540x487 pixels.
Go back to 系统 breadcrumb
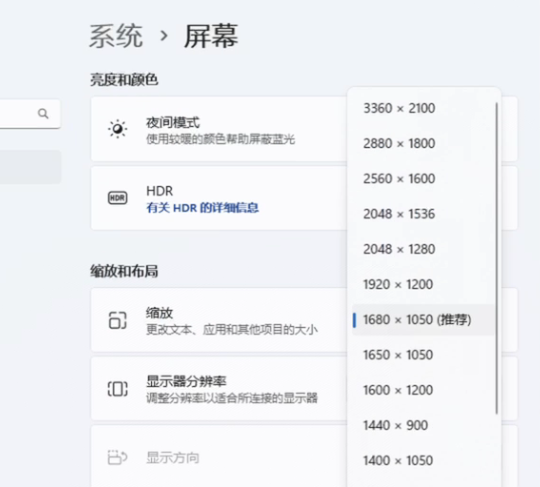pos(116,36)
